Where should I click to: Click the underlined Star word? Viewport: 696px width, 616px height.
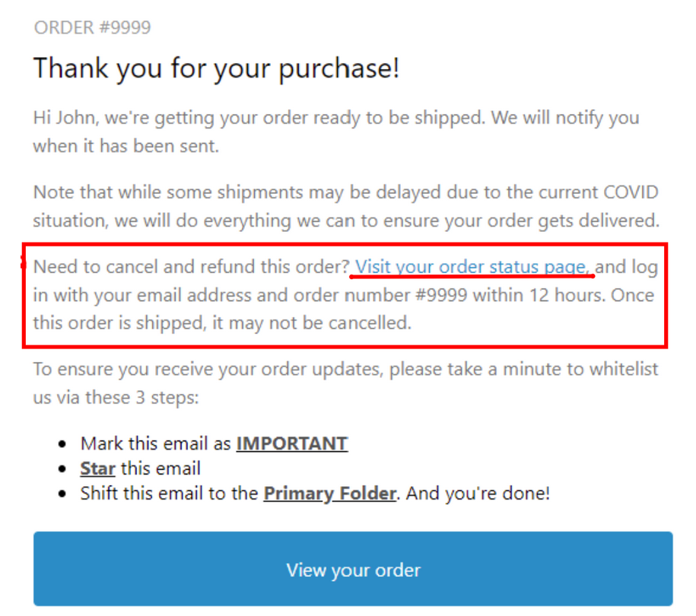(97, 468)
